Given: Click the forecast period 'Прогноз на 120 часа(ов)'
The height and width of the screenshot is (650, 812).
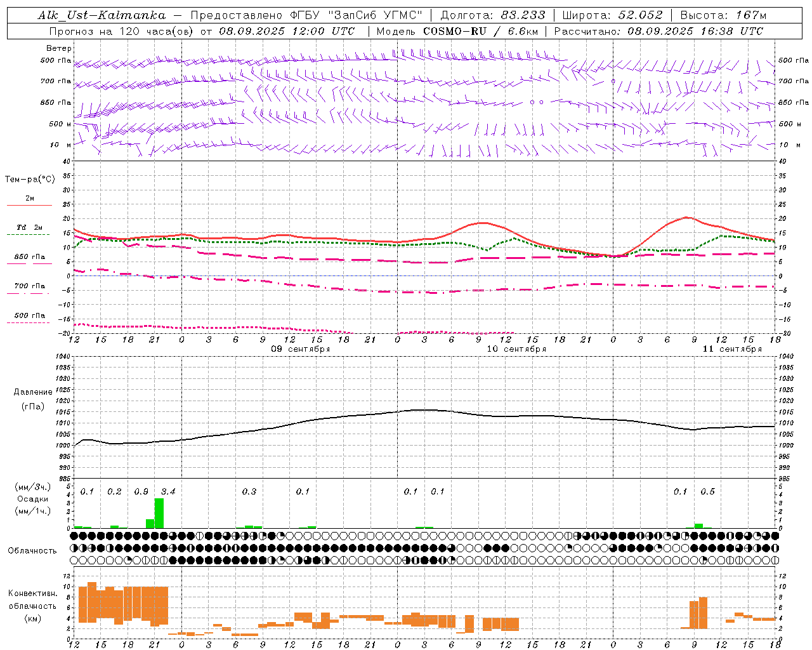Looking at the screenshot, I should 122,31.
